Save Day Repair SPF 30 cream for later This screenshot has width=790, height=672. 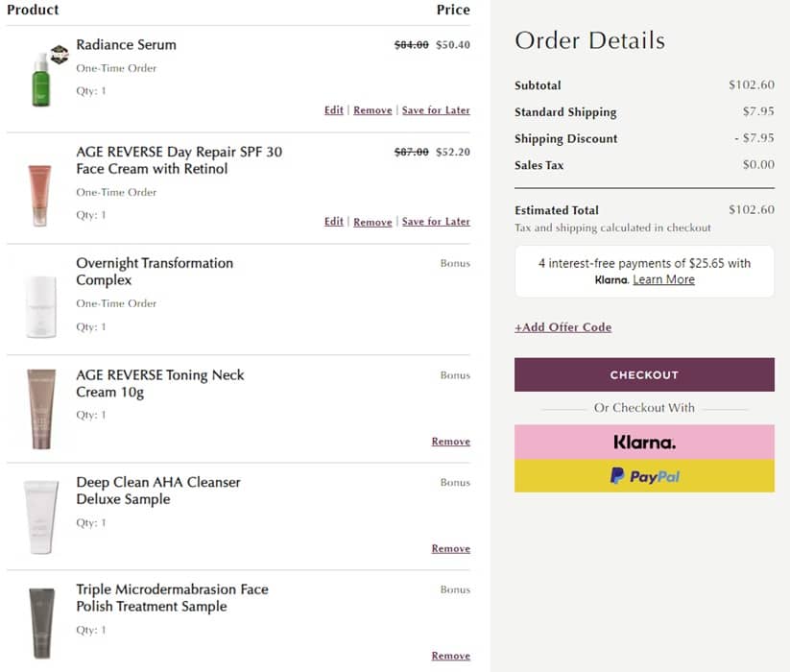click(436, 222)
